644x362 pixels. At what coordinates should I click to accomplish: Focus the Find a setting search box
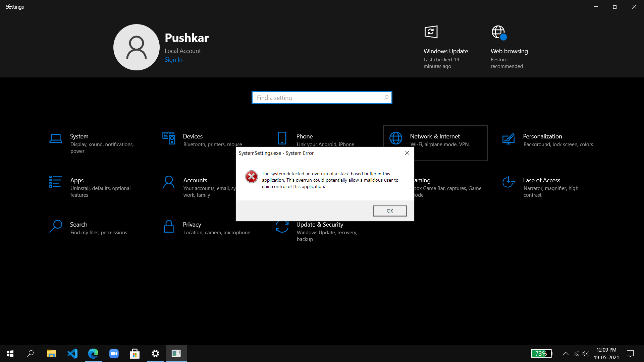(x=319, y=98)
